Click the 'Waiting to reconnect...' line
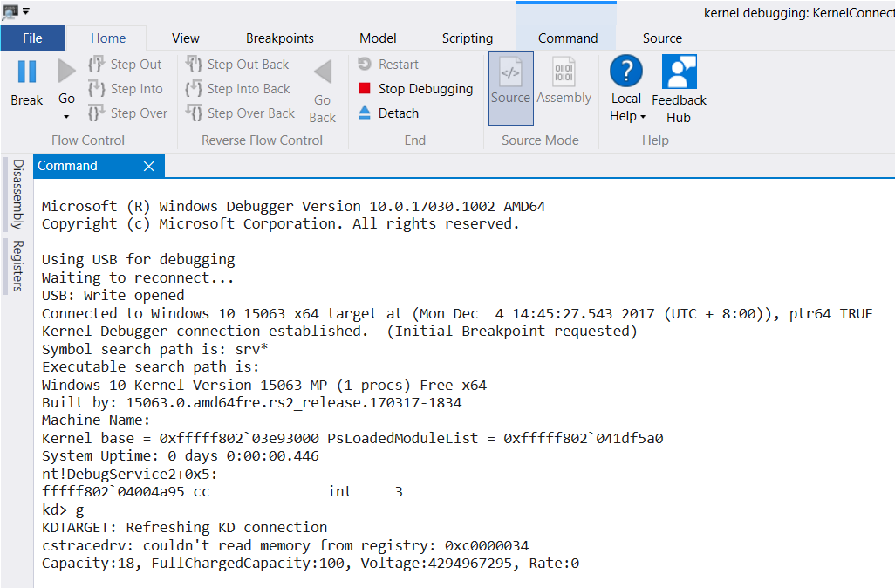The height and width of the screenshot is (588, 895). 138,277
